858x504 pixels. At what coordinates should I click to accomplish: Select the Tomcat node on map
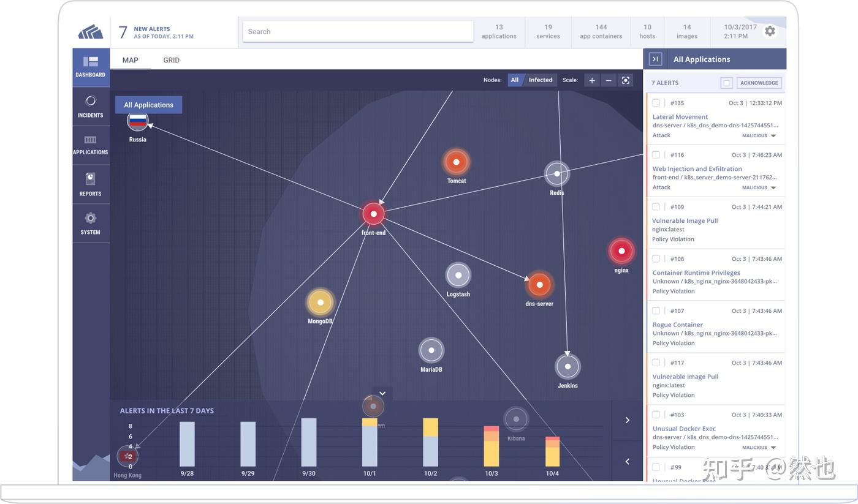coord(456,162)
